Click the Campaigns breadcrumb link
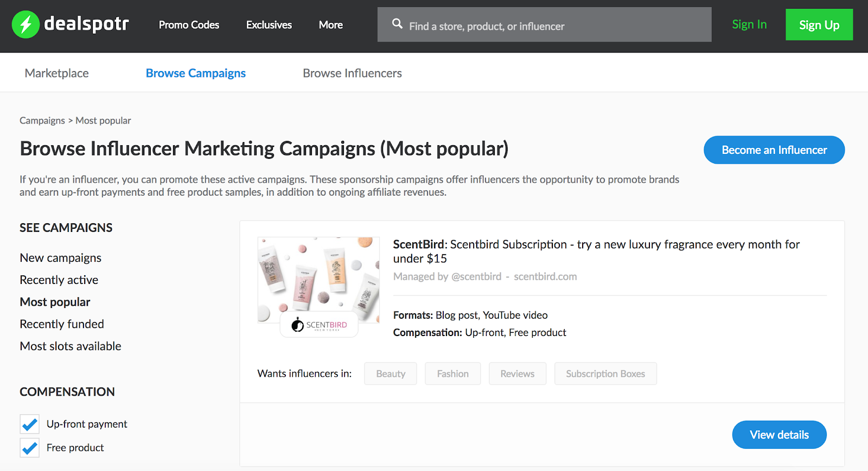Viewport: 868px width, 471px height. (42, 120)
